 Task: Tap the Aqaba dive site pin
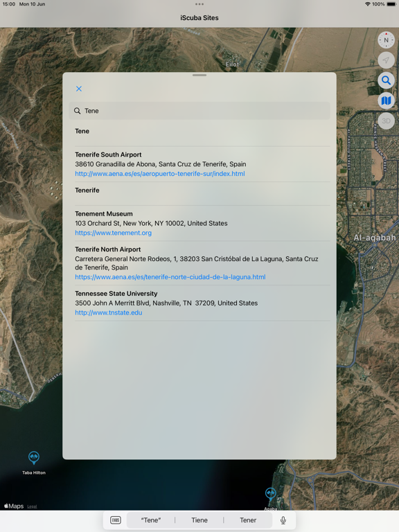(270, 494)
